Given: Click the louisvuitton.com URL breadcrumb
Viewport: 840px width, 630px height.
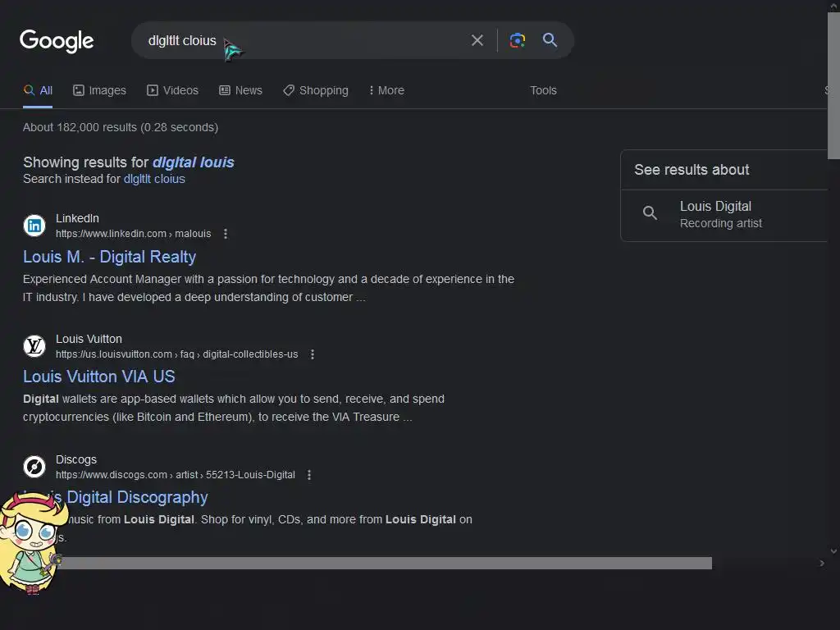Looking at the screenshot, I should tap(177, 354).
